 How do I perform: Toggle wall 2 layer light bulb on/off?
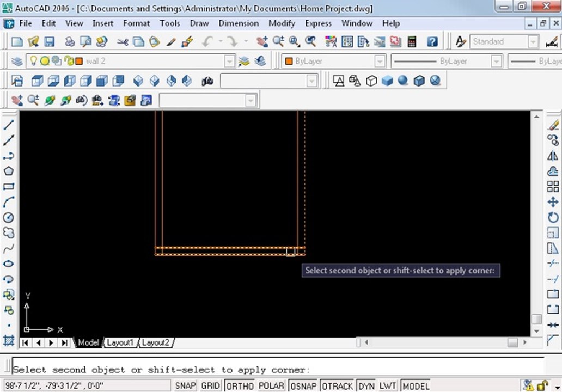tap(33, 61)
